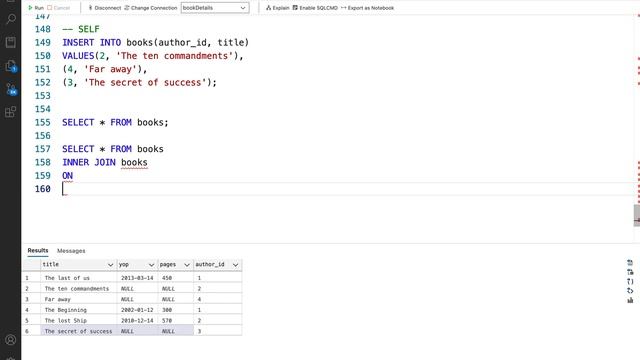Screen dimensions: 640x360
Task: Select the 'The ten commandments' result cell
Action: pyautogui.click(x=79, y=289)
